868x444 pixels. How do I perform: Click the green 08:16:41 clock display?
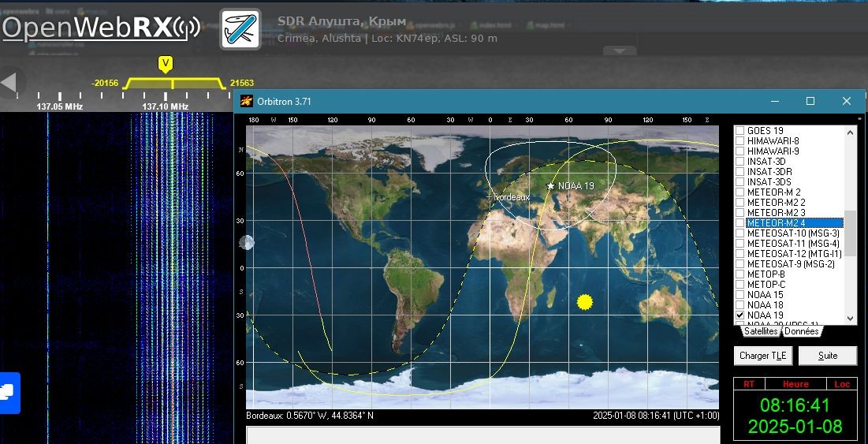click(795, 405)
